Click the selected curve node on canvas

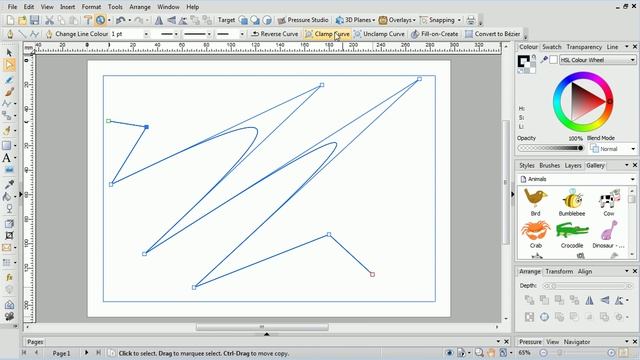pos(147,127)
